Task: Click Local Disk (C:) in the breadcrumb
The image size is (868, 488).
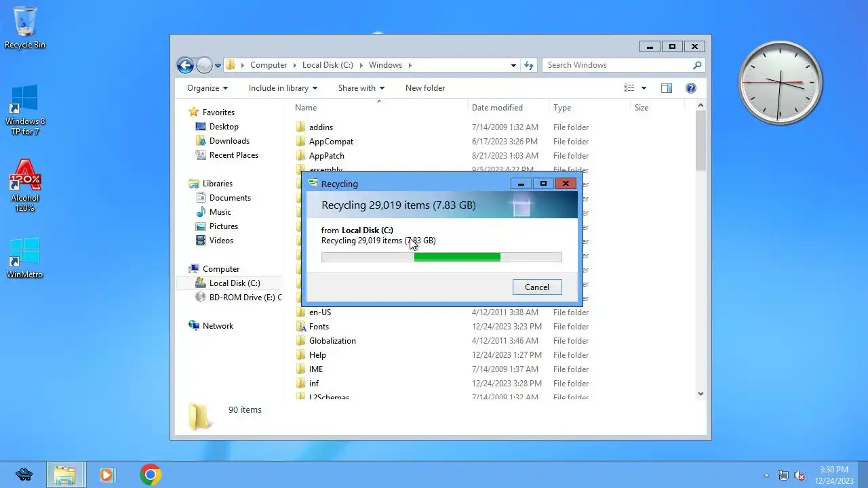Action: click(328, 65)
